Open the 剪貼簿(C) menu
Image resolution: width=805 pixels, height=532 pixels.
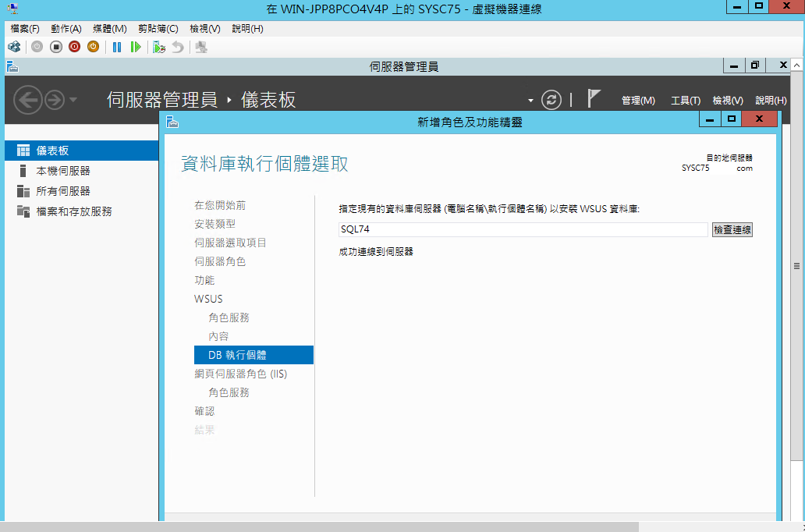[158, 29]
